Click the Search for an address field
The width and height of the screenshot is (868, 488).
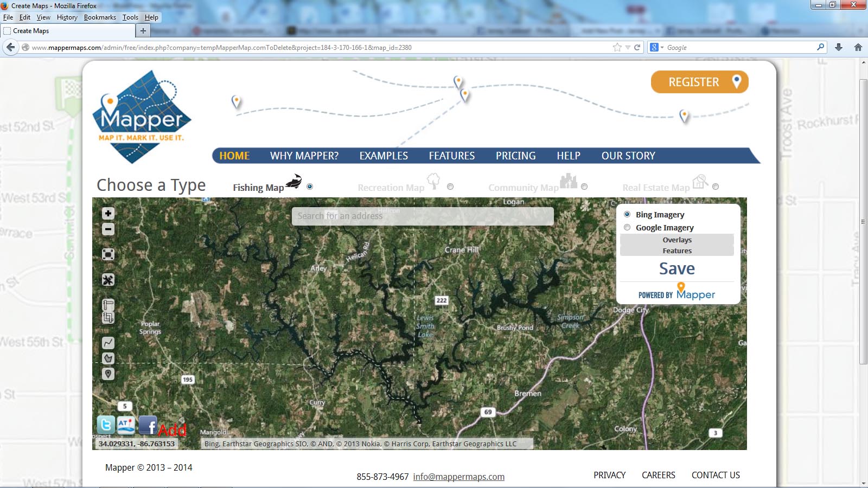[423, 216]
